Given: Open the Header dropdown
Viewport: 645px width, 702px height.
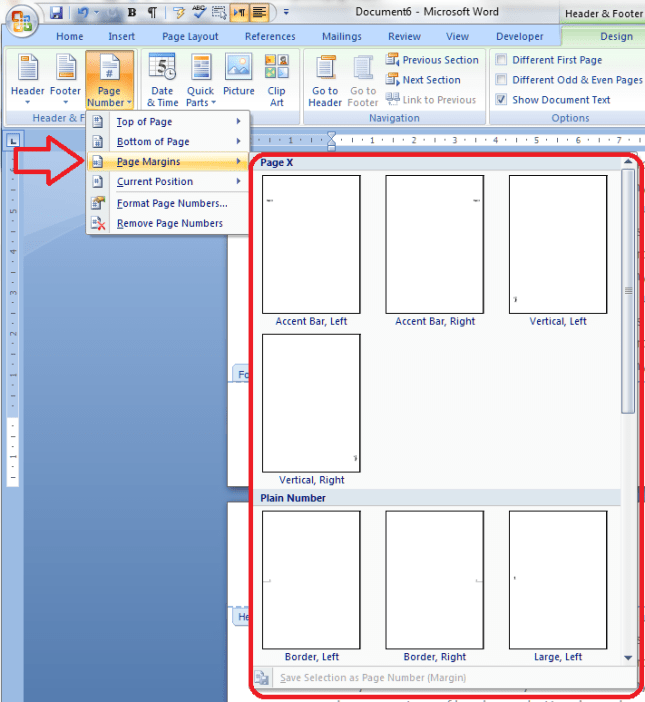Looking at the screenshot, I should click(x=28, y=80).
